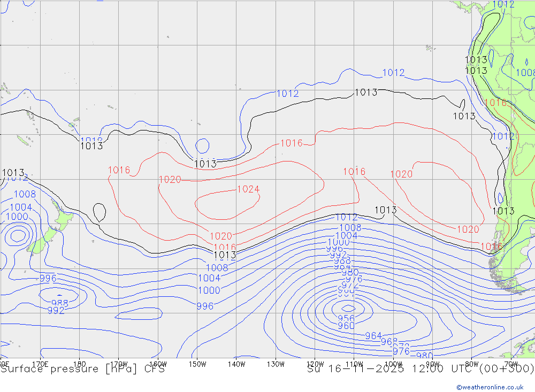Screen dimensions: 535x392
Task: Click the 170E longitude axis label
Action: [40, 364]
